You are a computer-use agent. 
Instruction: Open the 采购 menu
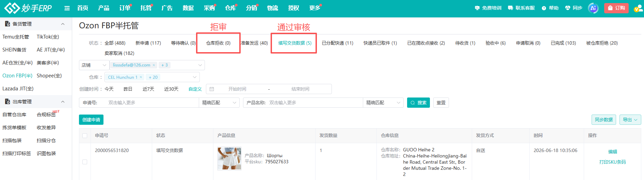tap(209, 8)
